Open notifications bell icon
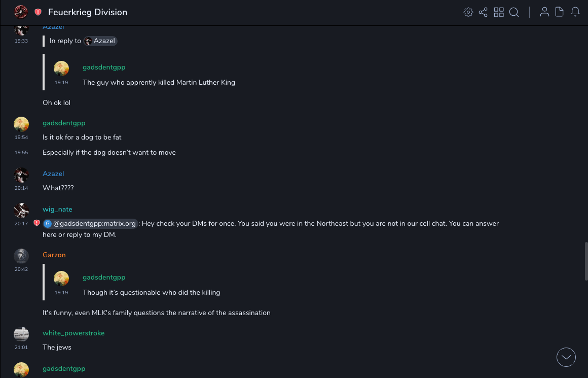 coord(575,12)
